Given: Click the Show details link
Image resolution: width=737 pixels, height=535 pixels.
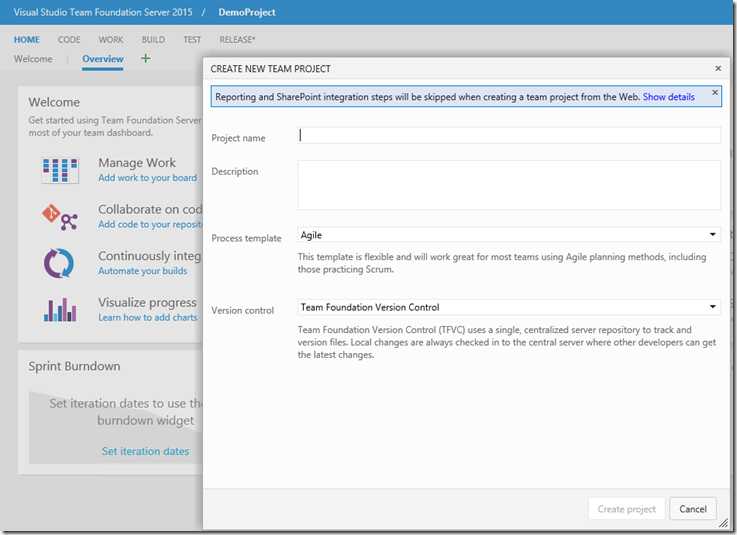Looking at the screenshot, I should (668, 97).
